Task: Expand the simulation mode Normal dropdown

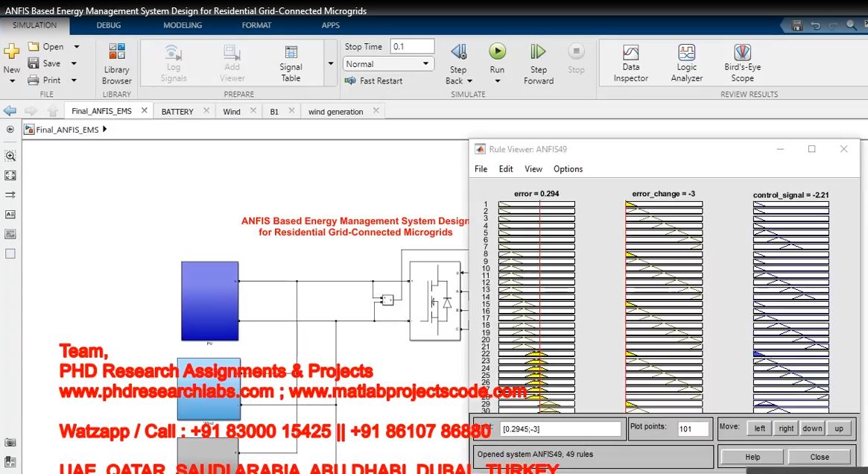Action: click(x=427, y=64)
